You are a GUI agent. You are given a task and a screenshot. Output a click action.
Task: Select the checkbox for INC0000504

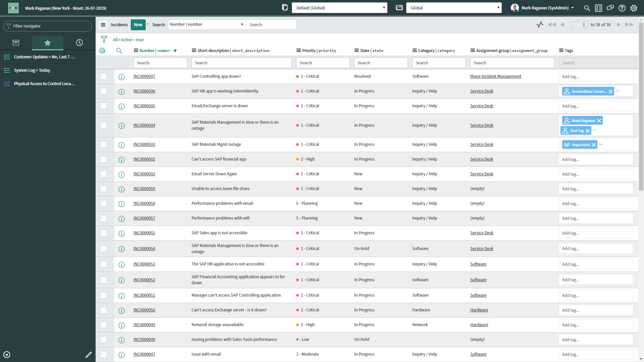pyautogui.click(x=104, y=125)
